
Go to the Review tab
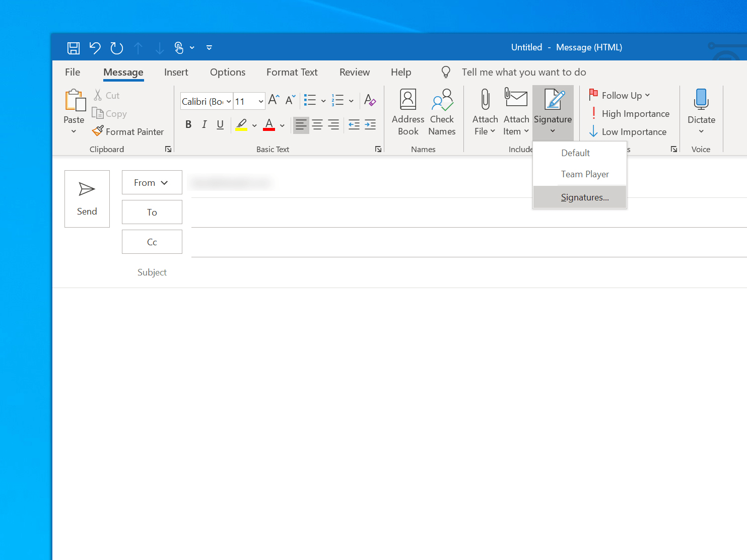[x=355, y=72]
